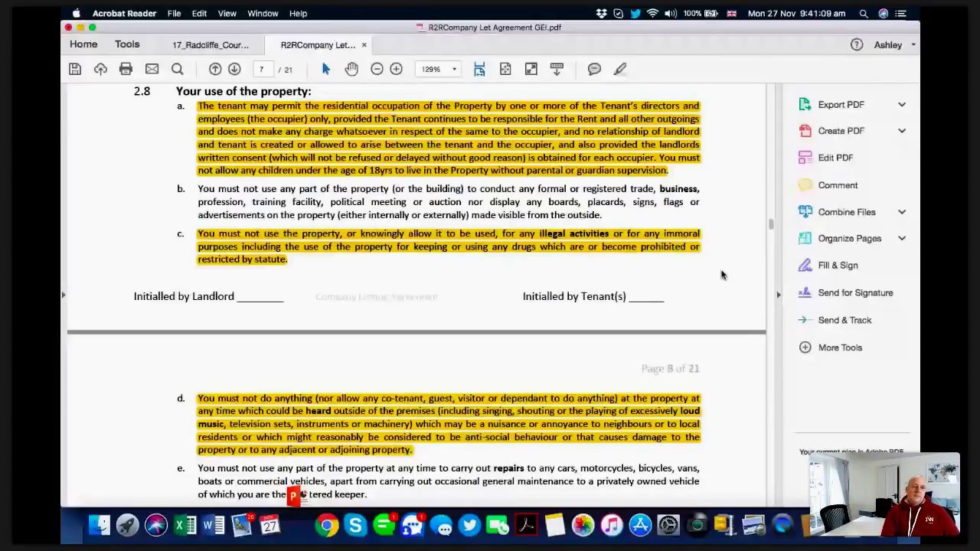Expand the Combine Files tool options

coord(901,212)
